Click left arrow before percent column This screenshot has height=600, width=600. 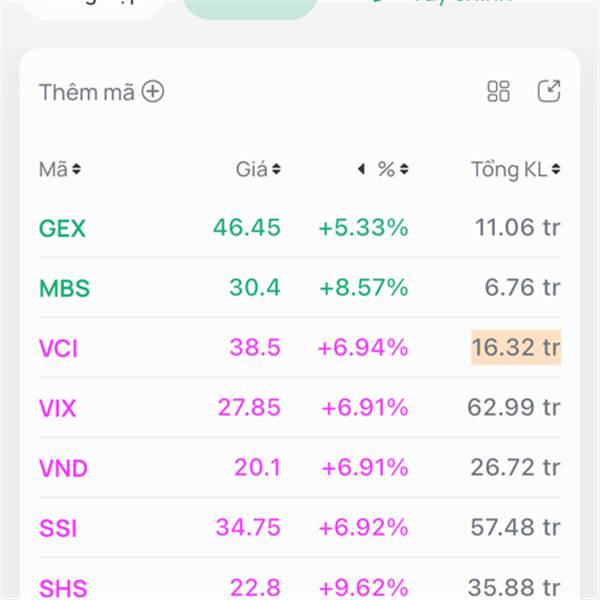pos(361,170)
